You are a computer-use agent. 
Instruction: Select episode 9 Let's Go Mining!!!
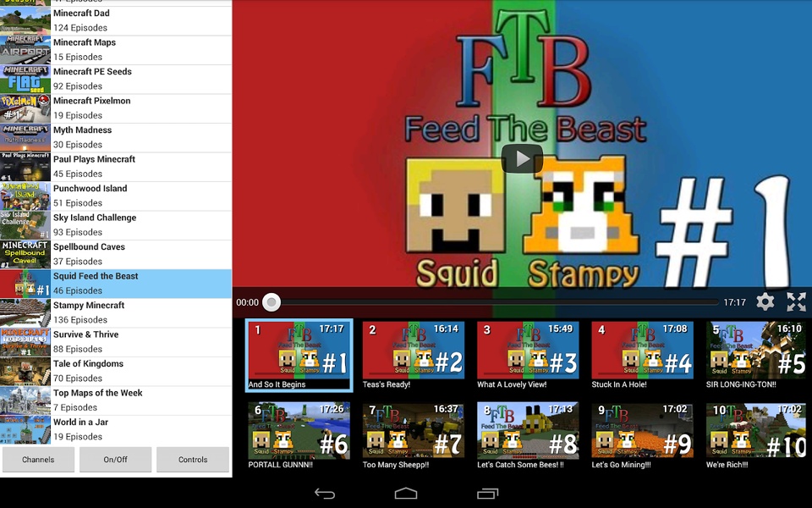[x=642, y=436]
